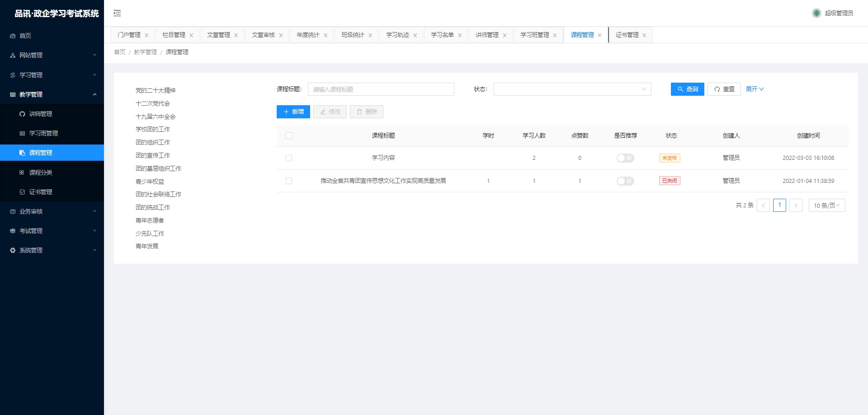
Task: Check the 学习内容 row checkbox
Action: pos(289,158)
